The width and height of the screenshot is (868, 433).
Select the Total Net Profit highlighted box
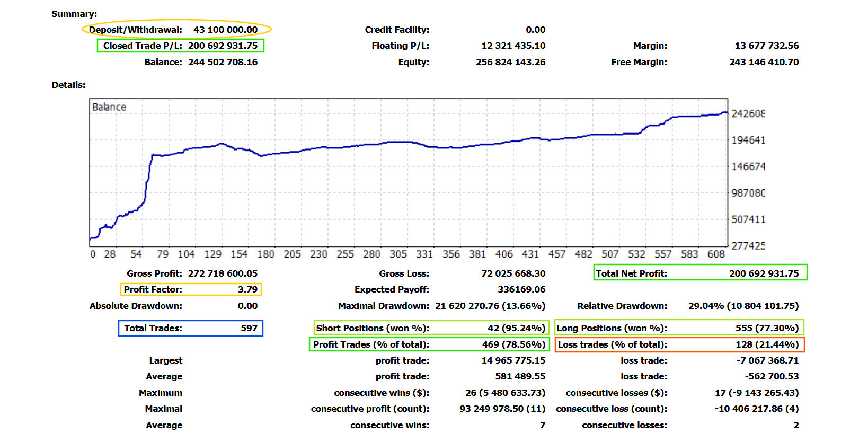[699, 273]
